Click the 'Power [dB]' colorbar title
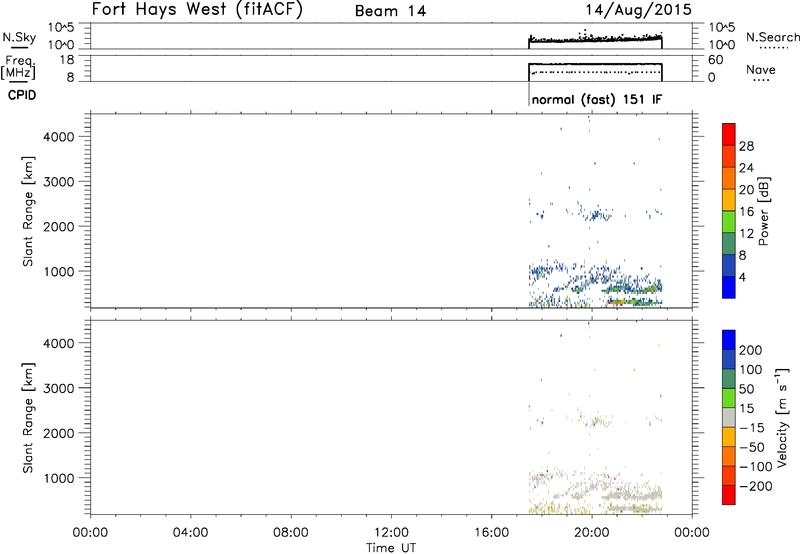The height and width of the screenshot is (554, 800). click(763, 211)
